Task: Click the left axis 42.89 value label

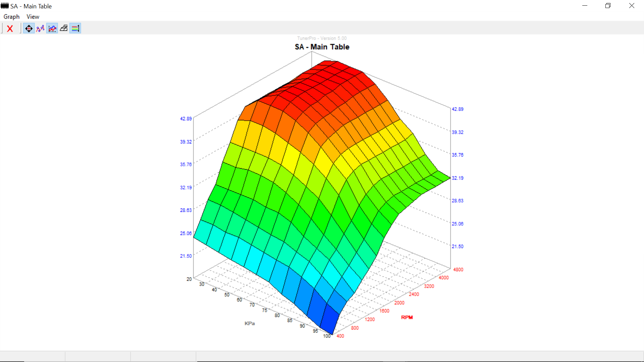Action: point(186,119)
